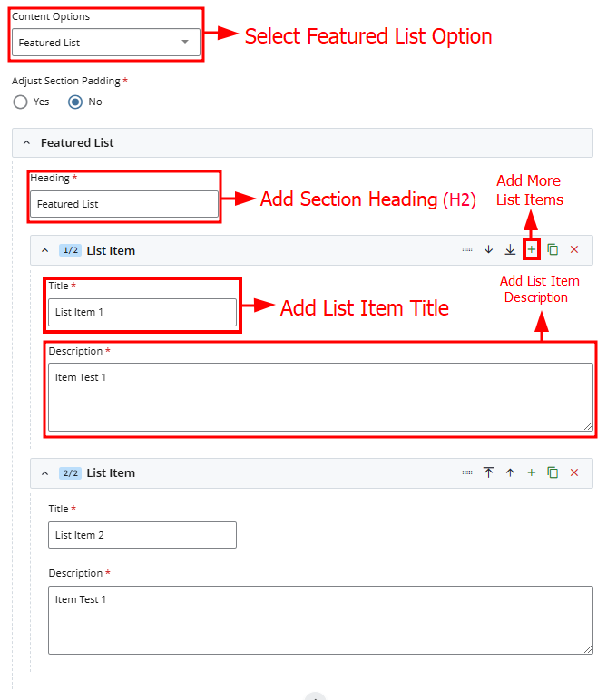This screenshot has height=700, width=607.
Task: Move List Item 2/2 to the top
Action: pyautogui.click(x=488, y=472)
